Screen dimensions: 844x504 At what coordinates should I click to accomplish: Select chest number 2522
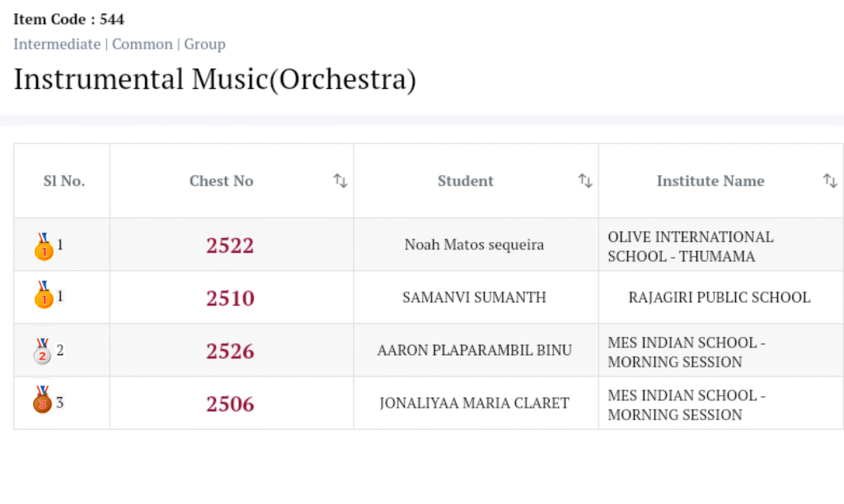230,245
